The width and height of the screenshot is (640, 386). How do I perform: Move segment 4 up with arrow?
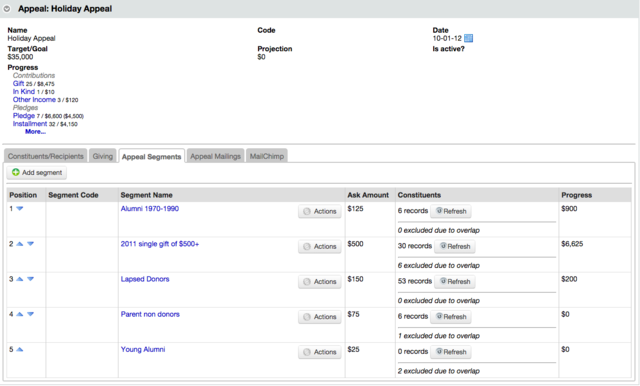[20, 314]
